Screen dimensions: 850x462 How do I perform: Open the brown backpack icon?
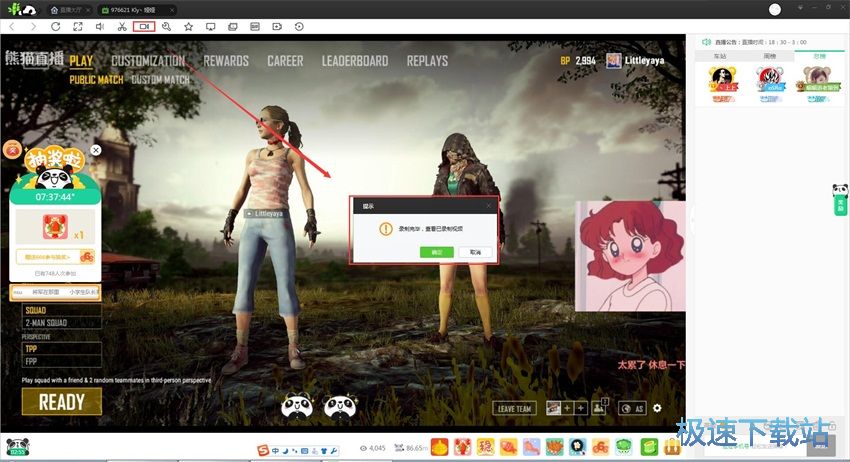pyautogui.click(x=672, y=447)
